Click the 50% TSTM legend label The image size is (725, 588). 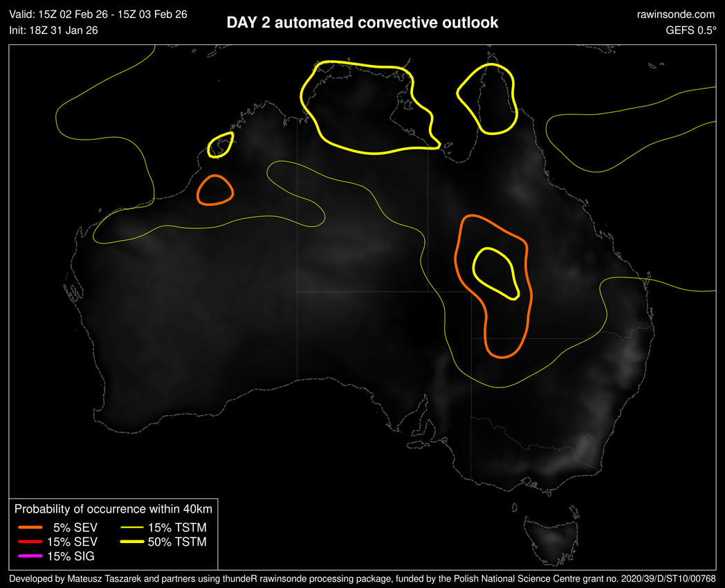[x=177, y=542]
